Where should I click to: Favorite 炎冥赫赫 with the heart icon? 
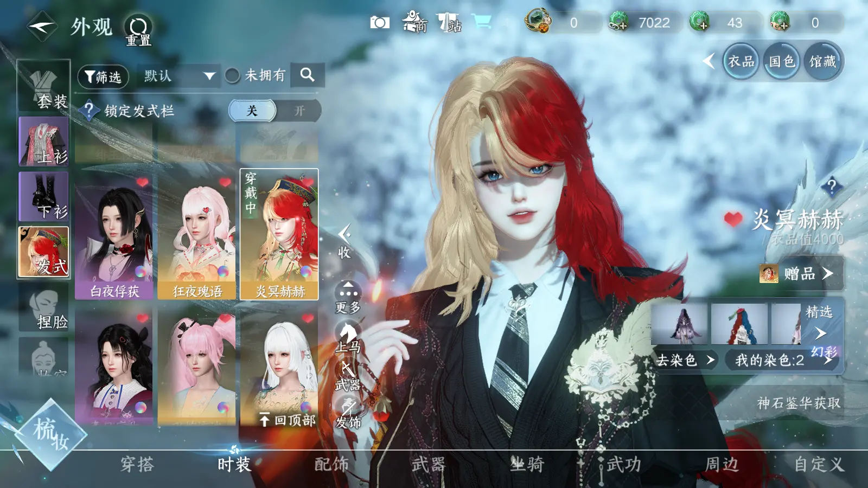[x=733, y=219]
